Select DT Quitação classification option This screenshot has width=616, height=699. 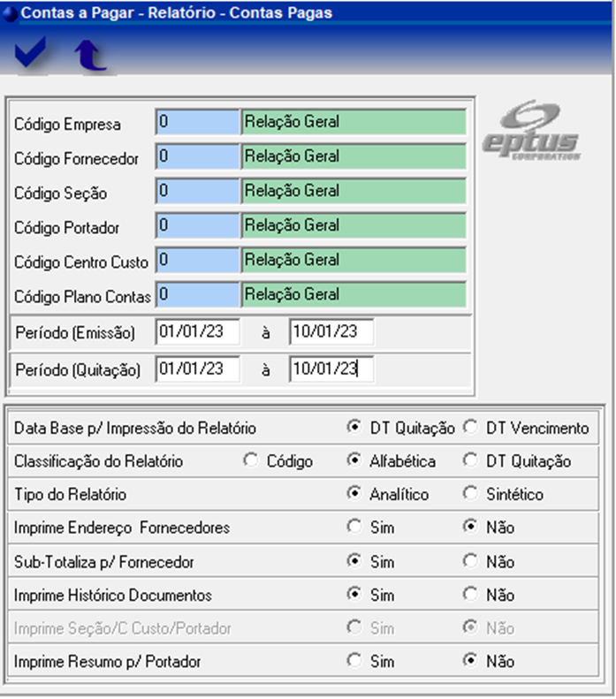click(x=469, y=461)
